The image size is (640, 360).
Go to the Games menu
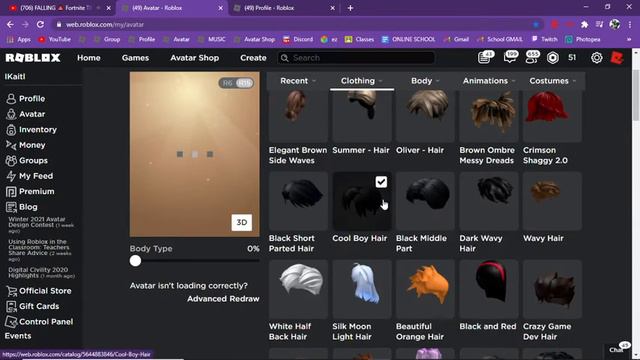[x=135, y=58]
